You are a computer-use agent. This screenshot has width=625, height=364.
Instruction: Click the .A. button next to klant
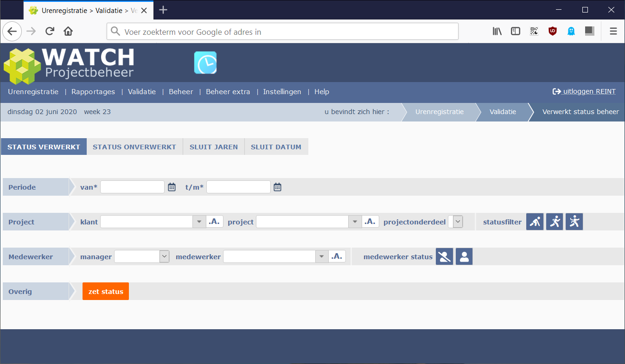(x=215, y=222)
